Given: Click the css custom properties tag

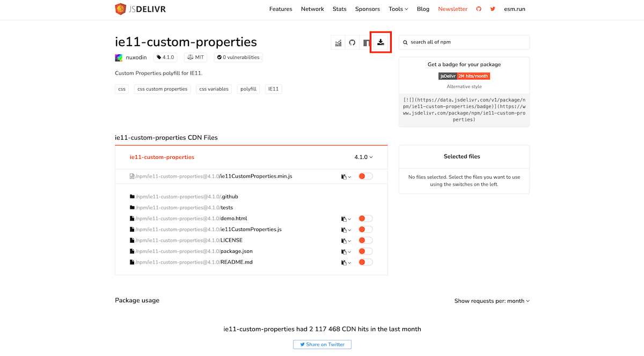Looking at the screenshot, I should click(x=163, y=89).
